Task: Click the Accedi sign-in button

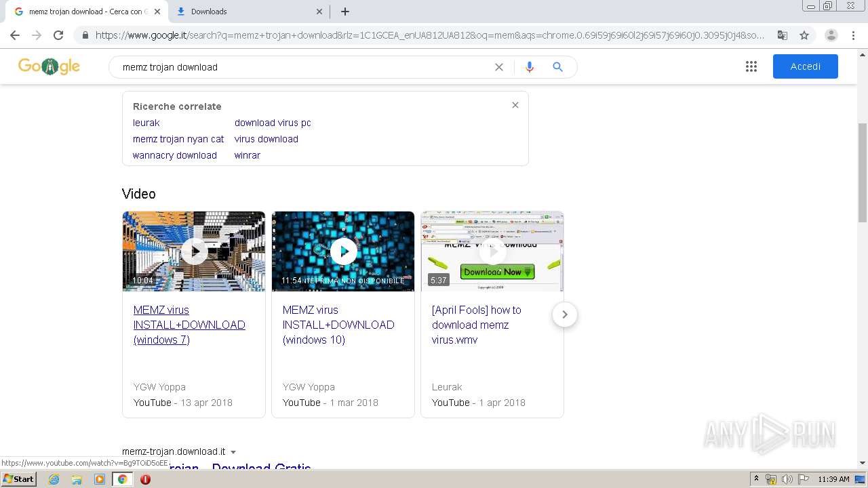Action: click(806, 66)
